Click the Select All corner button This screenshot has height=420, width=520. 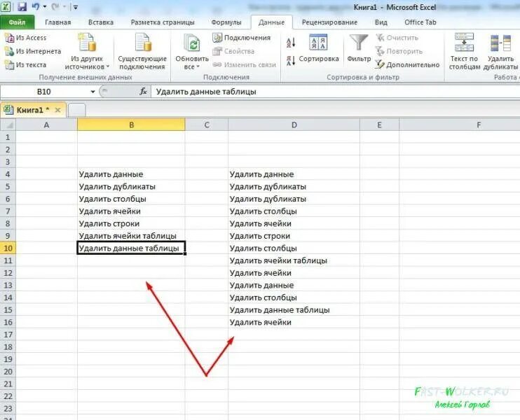point(8,125)
